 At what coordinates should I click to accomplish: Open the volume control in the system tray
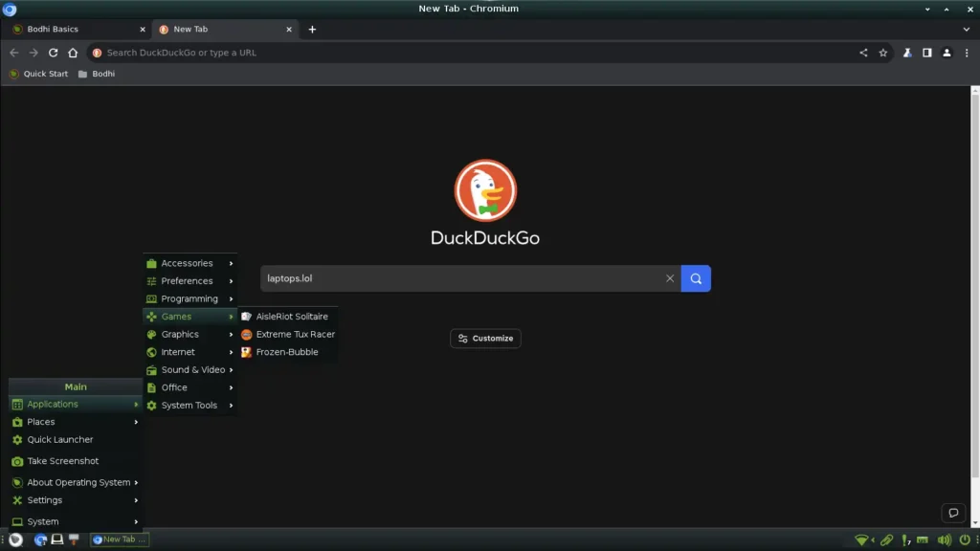point(946,540)
